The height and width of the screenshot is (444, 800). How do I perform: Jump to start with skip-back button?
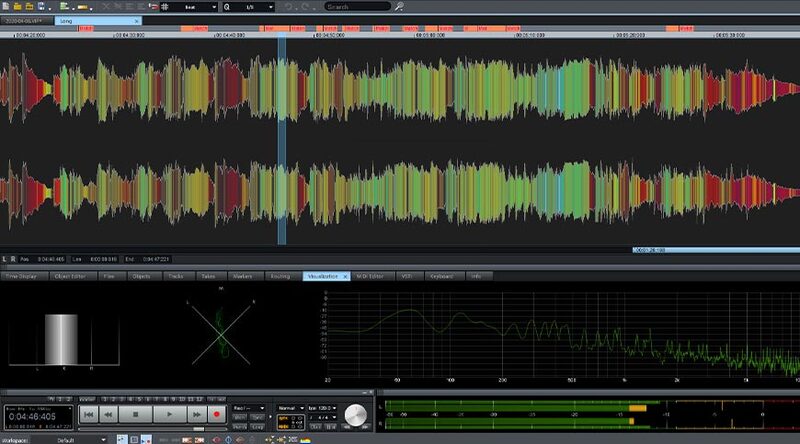(89, 413)
